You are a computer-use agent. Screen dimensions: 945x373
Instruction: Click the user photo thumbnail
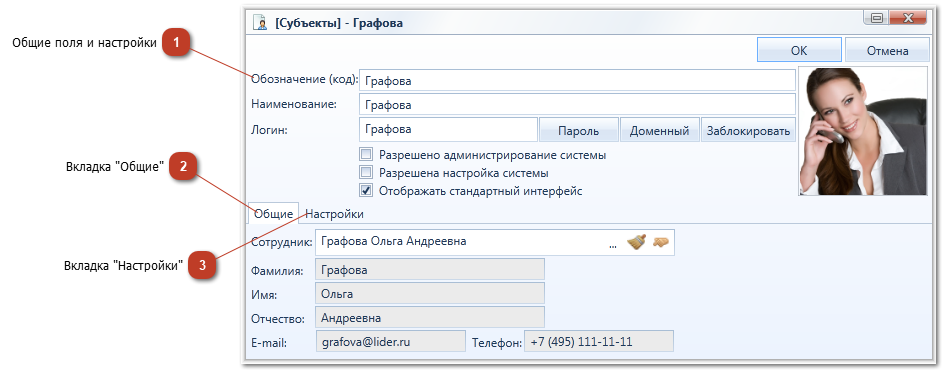[x=863, y=131]
